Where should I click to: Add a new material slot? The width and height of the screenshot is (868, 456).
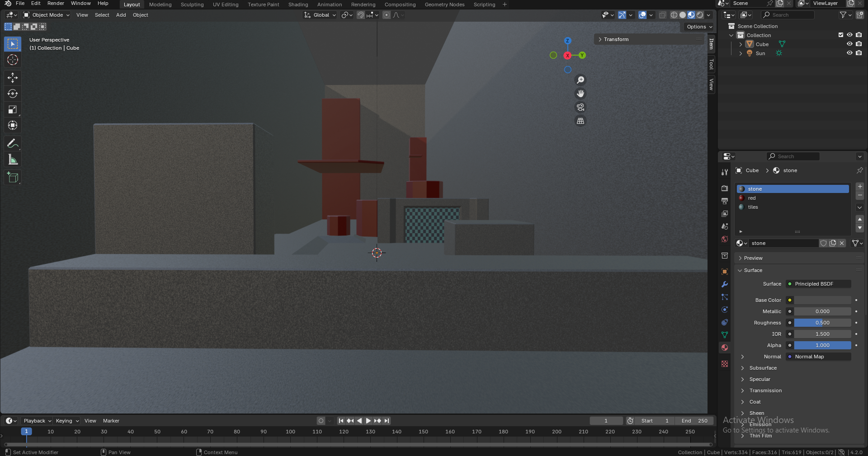point(860,187)
